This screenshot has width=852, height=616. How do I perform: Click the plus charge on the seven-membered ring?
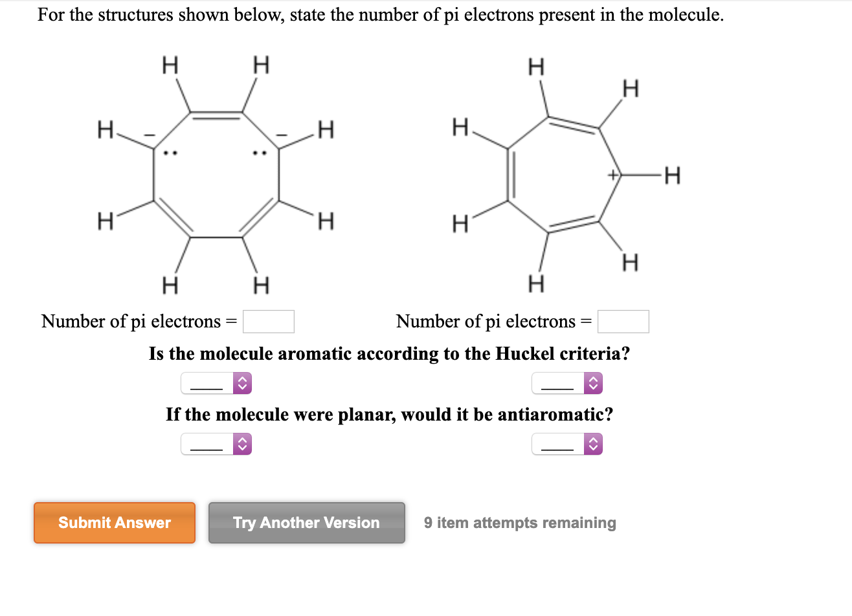point(612,175)
